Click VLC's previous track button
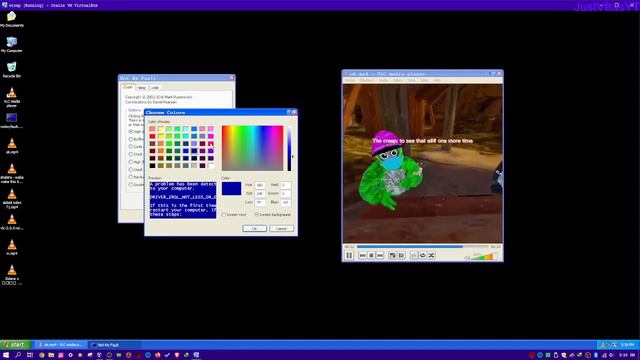The image size is (640, 360). pyautogui.click(x=362, y=256)
